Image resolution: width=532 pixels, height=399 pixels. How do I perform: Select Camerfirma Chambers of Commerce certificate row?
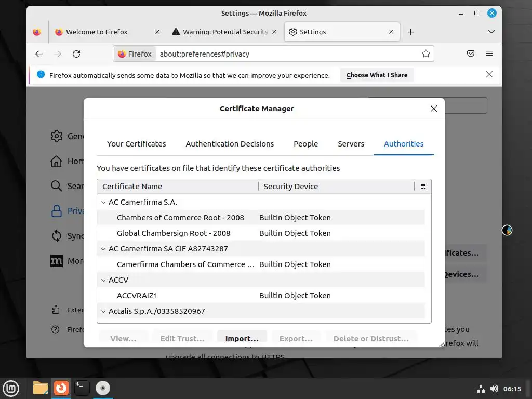[x=261, y=264]
